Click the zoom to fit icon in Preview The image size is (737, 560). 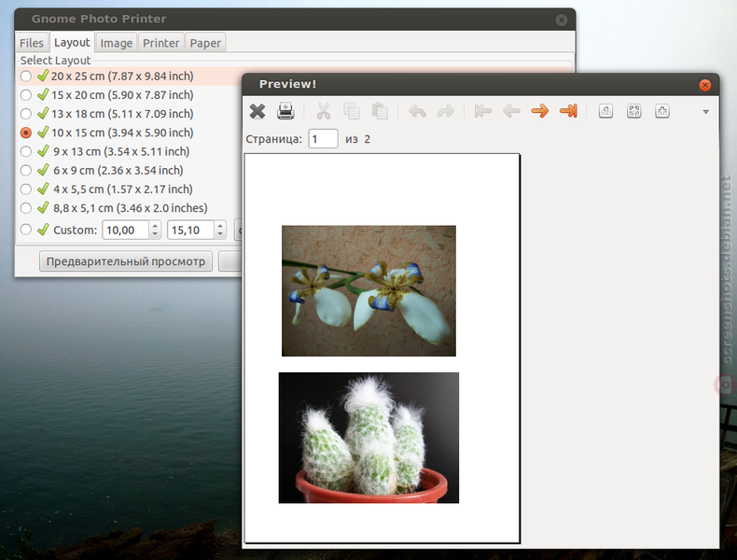point(634,111)
